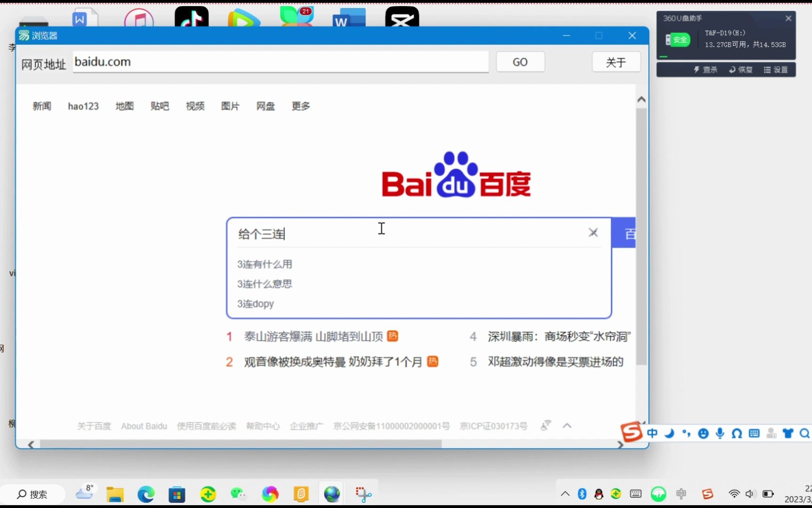This screenshot has height=508, width=812.
Task: Open File Explorer from the taskbar
Action: pos(115,494)
